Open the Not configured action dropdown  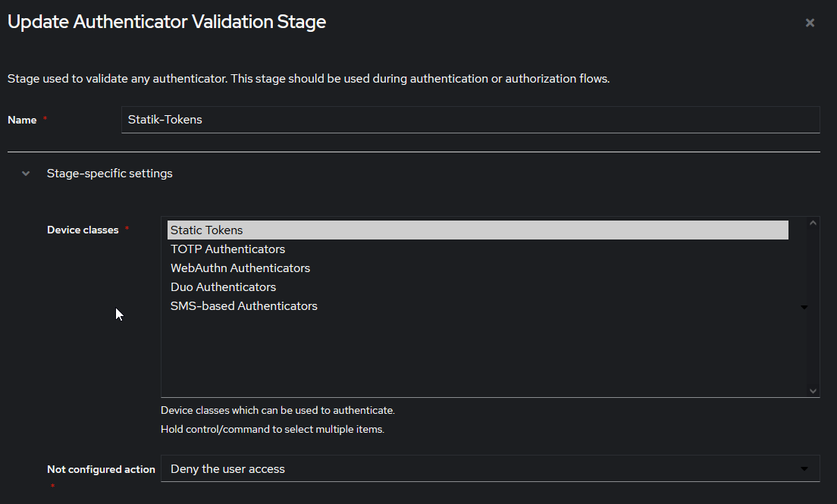(490, 468)
